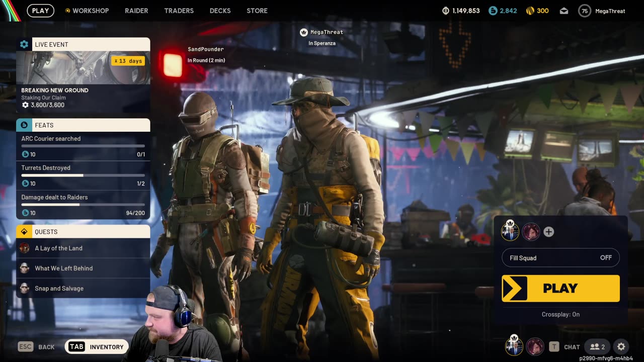Open the What We Left Behind quest
The width and height of the screenshot is (644, 362).
[x=83, y=268]
